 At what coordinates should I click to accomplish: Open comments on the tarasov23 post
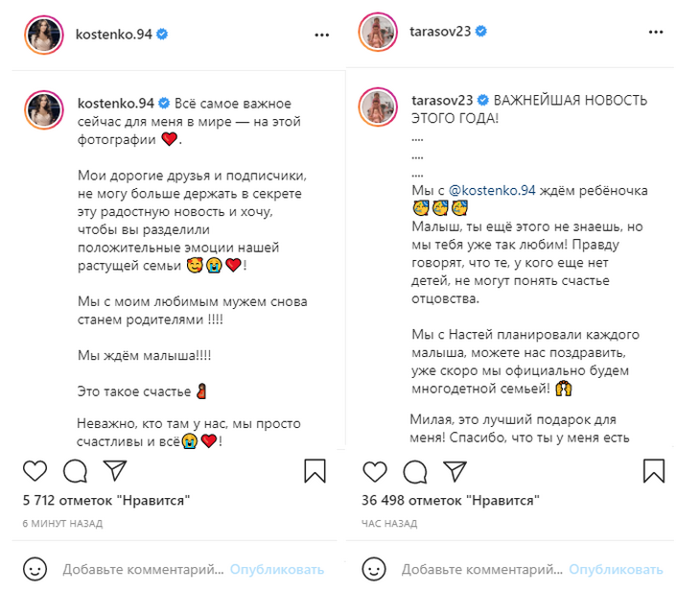tap(414, 471)
